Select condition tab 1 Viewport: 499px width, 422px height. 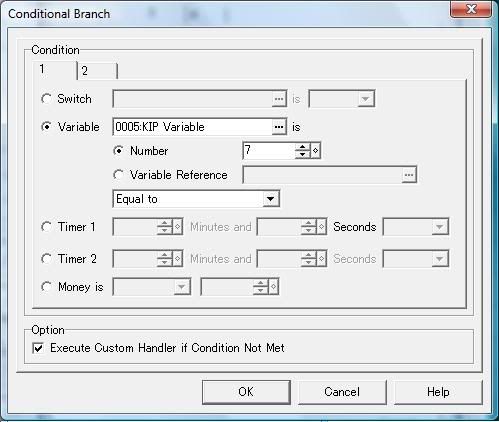tap(55, 70)
